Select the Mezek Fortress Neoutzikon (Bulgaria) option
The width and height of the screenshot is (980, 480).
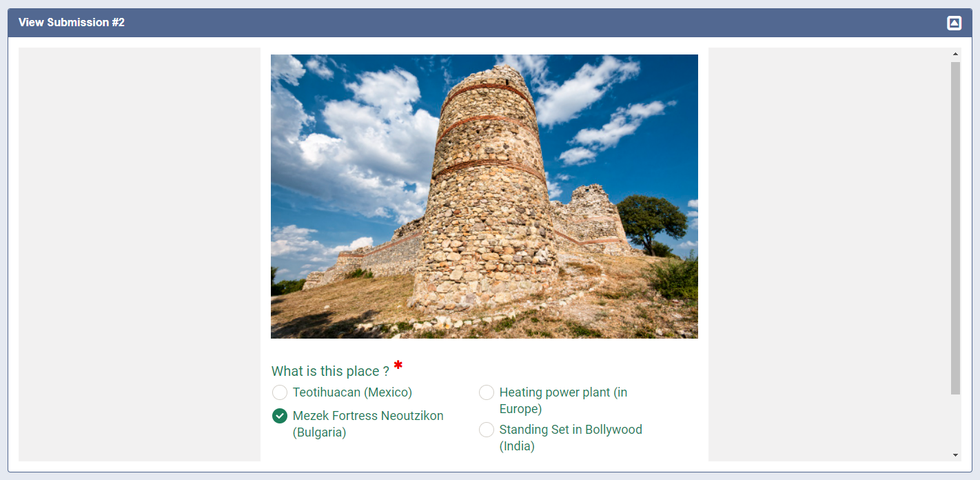[280, 416]
